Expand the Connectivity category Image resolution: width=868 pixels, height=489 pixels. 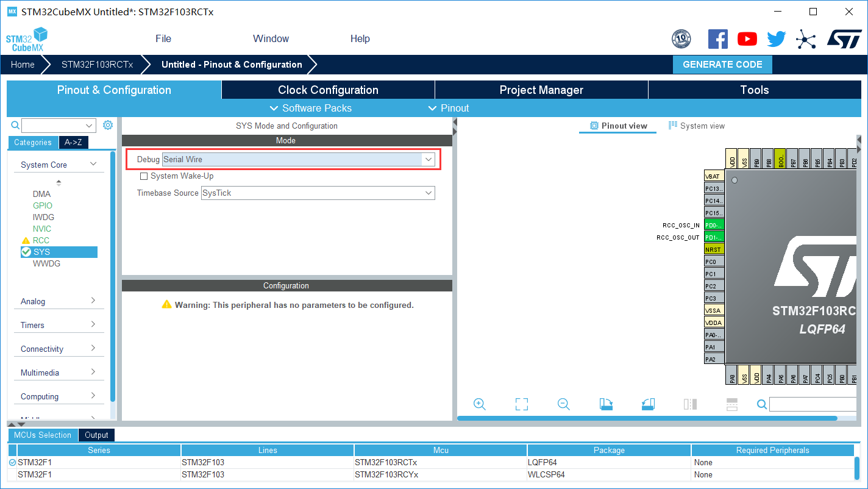93,348
